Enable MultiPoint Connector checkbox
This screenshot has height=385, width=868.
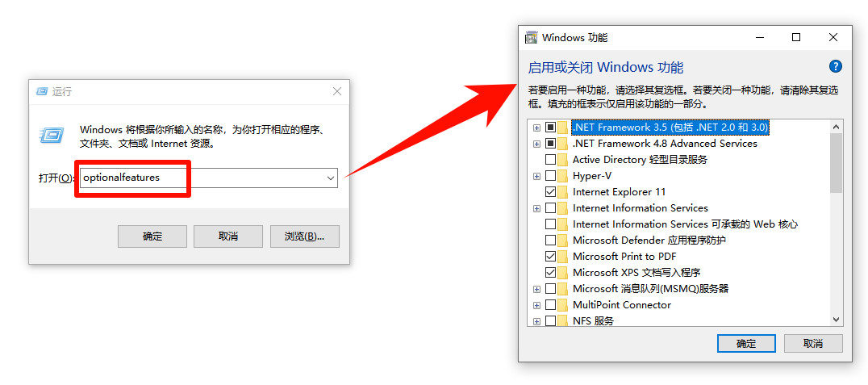point(550,304)
